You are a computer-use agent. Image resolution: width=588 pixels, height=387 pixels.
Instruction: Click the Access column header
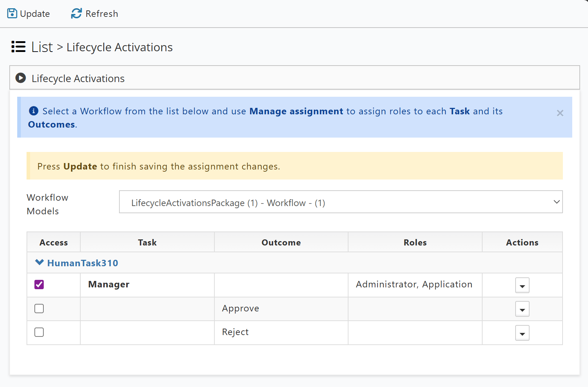(53, 243)
